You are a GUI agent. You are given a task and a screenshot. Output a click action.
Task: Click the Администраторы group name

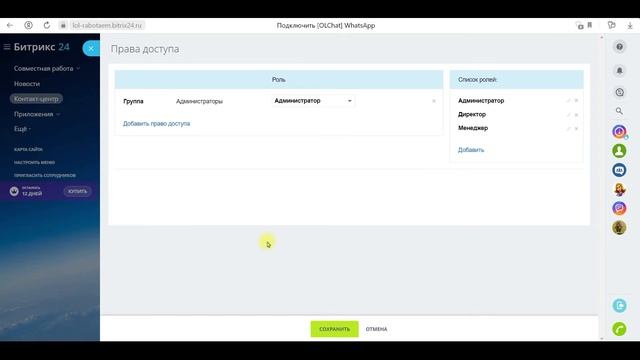[199, 101]
